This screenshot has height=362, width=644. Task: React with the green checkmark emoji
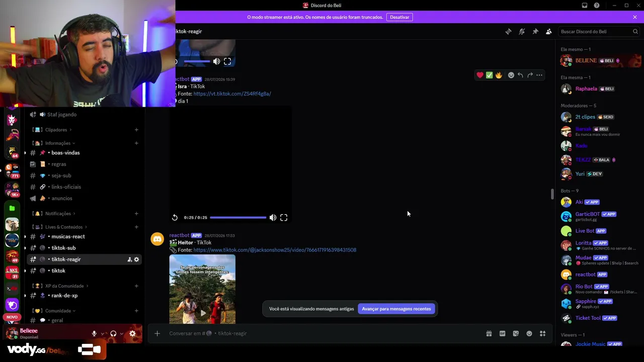pos(489,75)
